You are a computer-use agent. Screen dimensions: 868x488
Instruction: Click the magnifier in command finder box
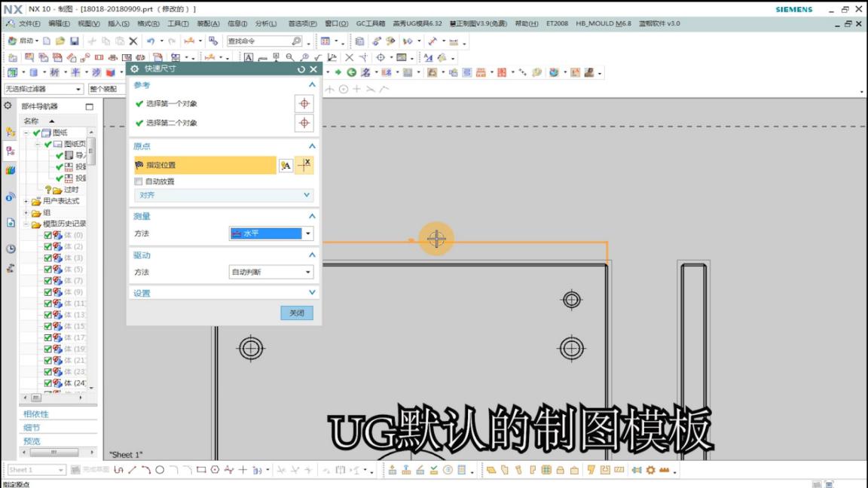(x=297, y=41)
